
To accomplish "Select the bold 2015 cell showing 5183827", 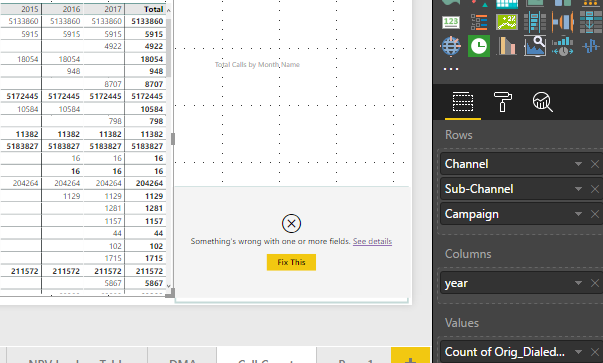I will point(22,146).
